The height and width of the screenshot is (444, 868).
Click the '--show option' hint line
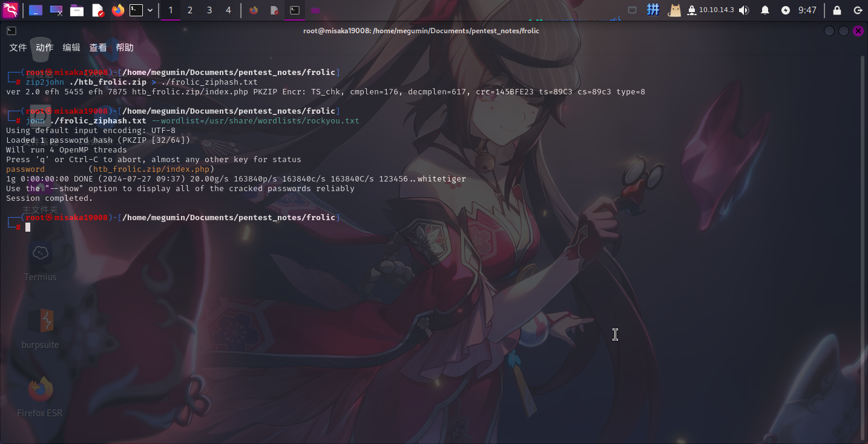(180, 189)
